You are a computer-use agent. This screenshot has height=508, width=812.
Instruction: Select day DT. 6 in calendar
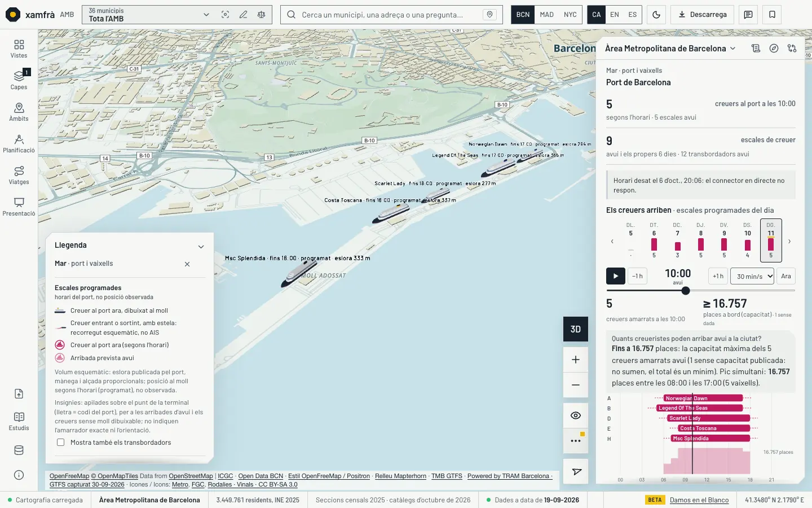pyautogui.click(x=654, y=240)
